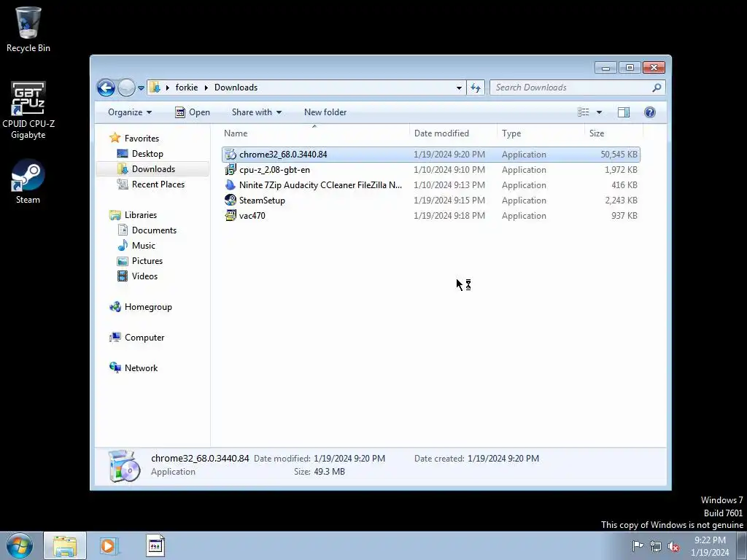
Task: Change your view icon button
Action: 584,112
